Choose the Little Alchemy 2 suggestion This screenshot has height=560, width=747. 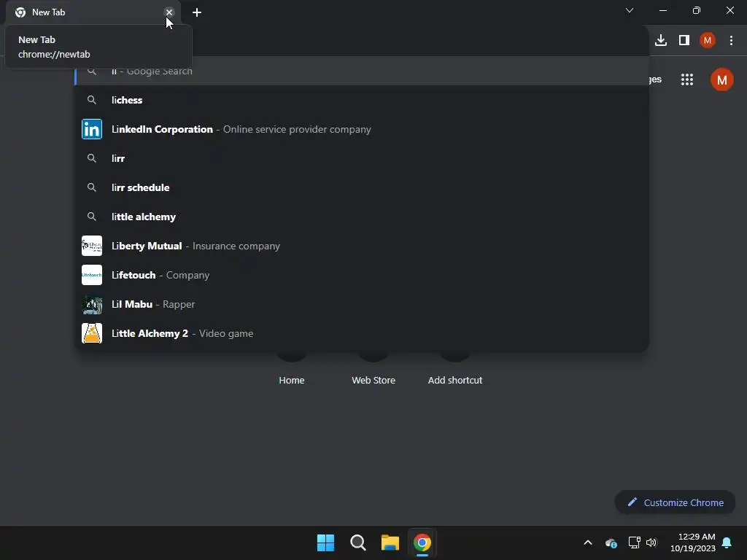(362, 333)
